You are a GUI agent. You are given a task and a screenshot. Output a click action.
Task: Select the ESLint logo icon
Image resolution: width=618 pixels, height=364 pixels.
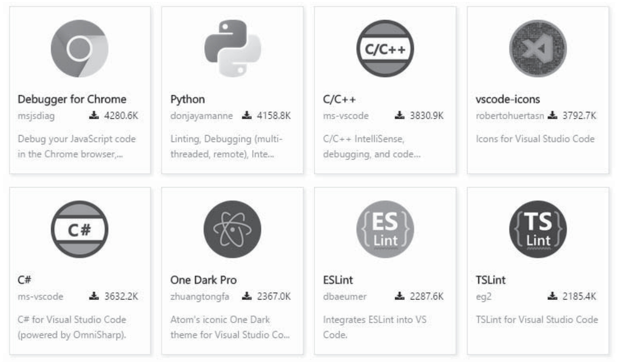(x=385, y=229)
